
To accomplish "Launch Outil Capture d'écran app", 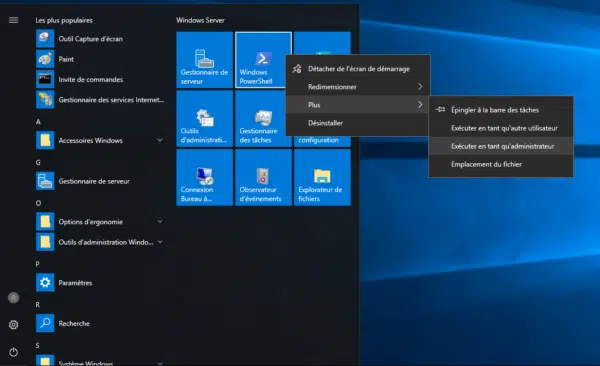I will coord(100,39).
